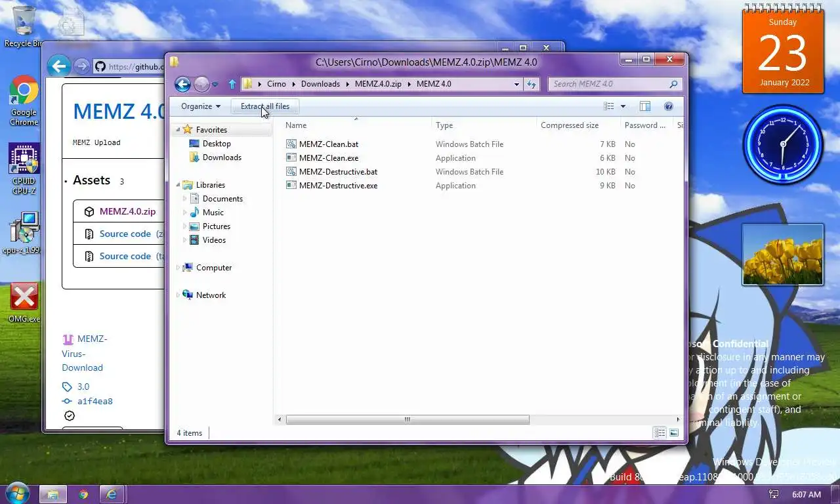Click MEMZ-Virus-Download repository link
The height and width of the screenshot is (504, 840).
(x=85, y=353)
